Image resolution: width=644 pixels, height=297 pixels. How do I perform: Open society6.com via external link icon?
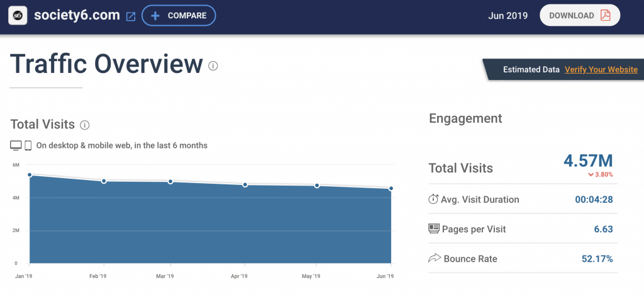pyautogui.click(x=131, y=16)
